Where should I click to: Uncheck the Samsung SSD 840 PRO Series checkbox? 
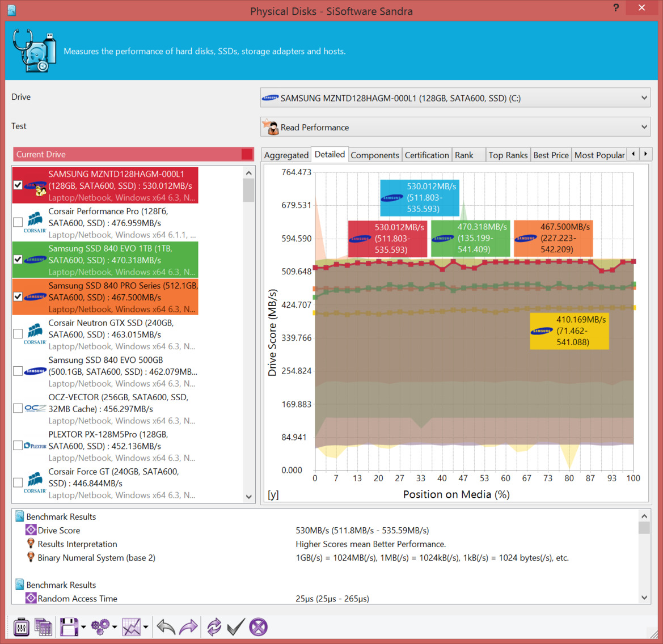[18, 296]
